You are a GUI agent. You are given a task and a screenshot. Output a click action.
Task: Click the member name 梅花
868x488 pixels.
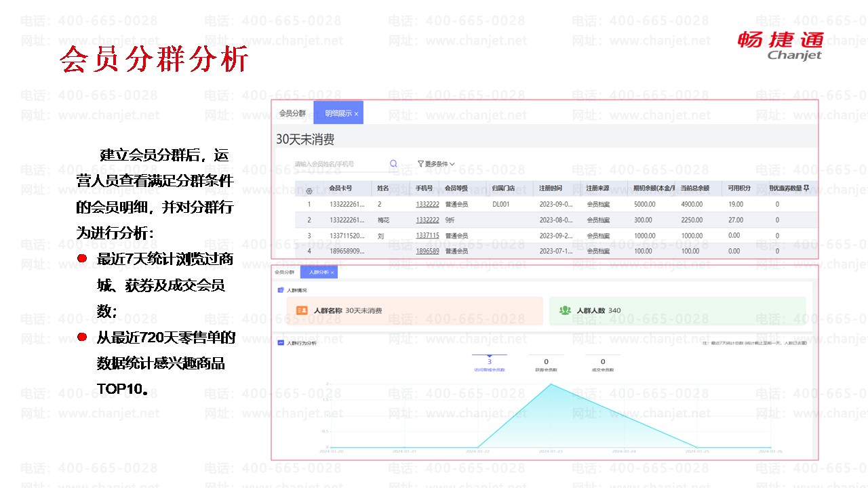[383, 220]
